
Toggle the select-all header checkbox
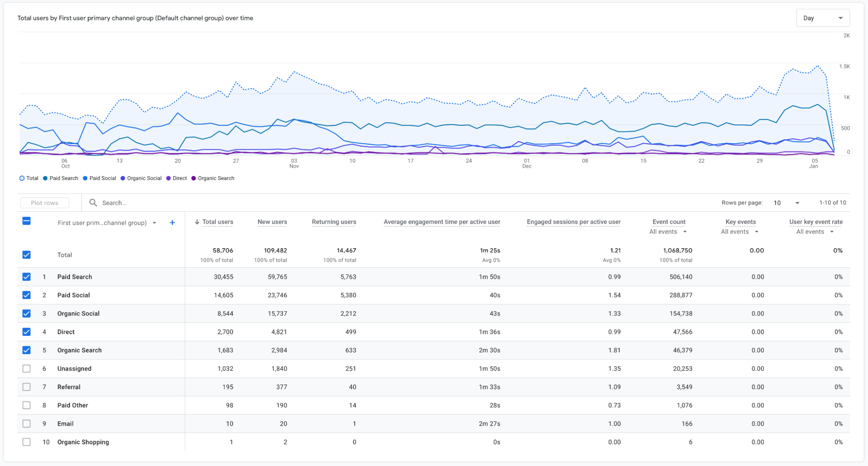pyautogui.click(x=26, y=221)
